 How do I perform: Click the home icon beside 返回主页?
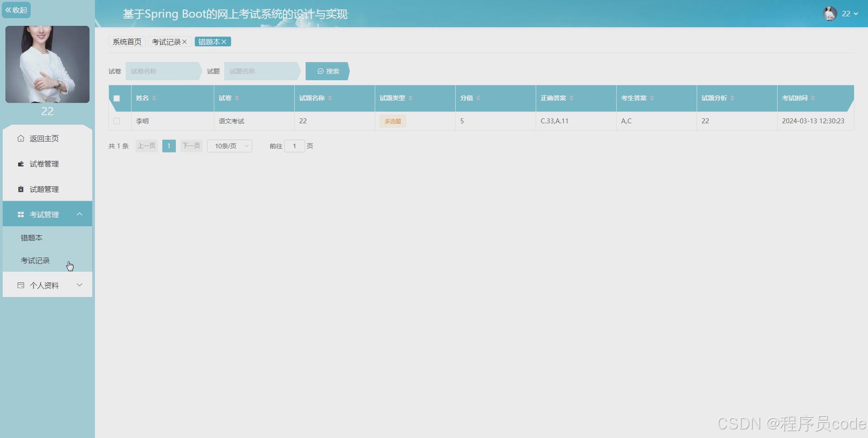(21, 138)
